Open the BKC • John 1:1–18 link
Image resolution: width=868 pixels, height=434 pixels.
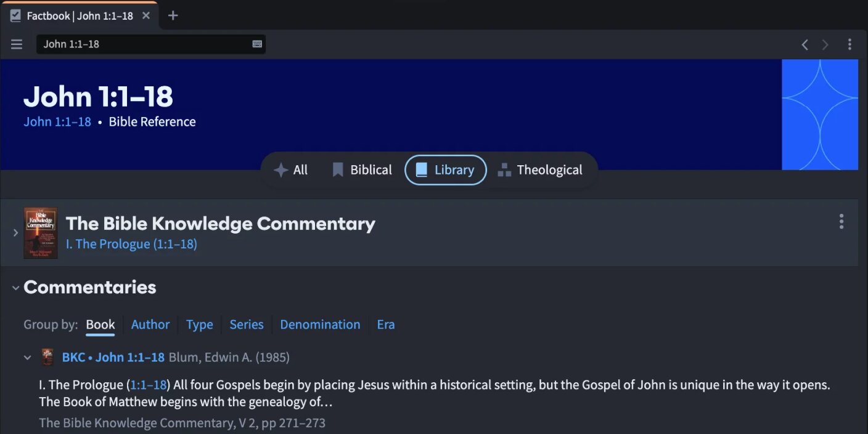point(113,357)
